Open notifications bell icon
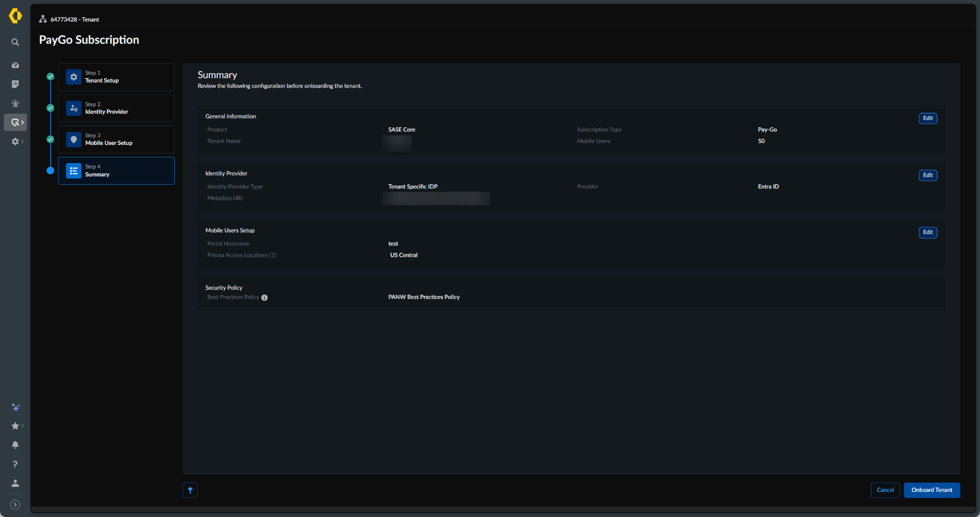 [x=15, y=445]
